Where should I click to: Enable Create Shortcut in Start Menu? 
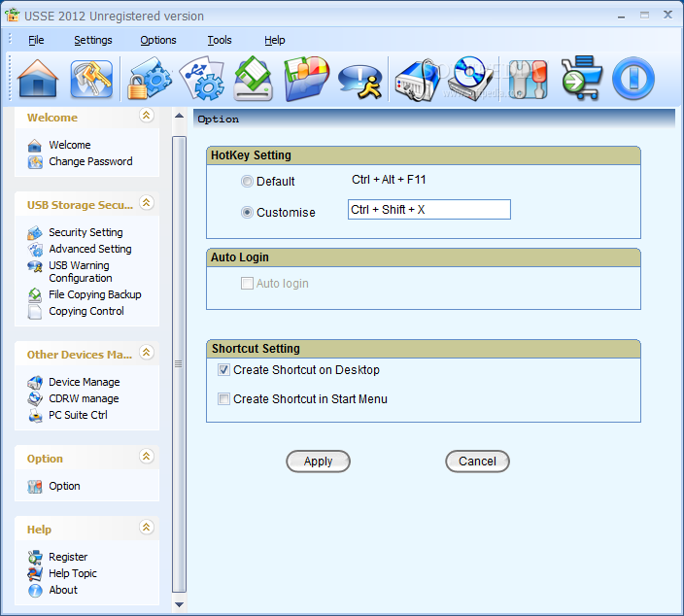tap(223, 398)
